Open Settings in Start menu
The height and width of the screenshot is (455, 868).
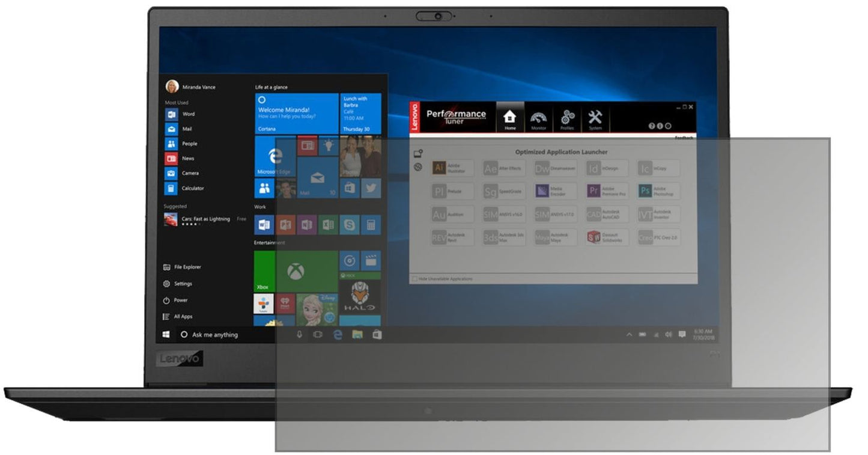(x=178, y=284)
